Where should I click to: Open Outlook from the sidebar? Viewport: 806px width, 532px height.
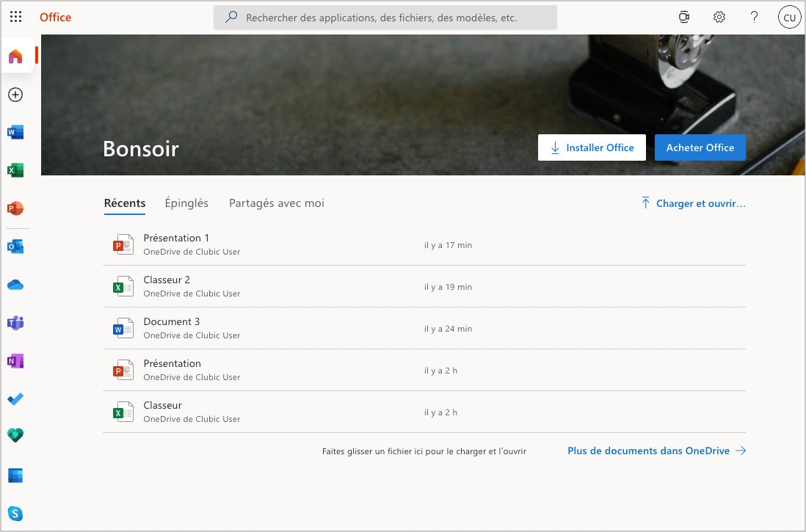[15, 247]
